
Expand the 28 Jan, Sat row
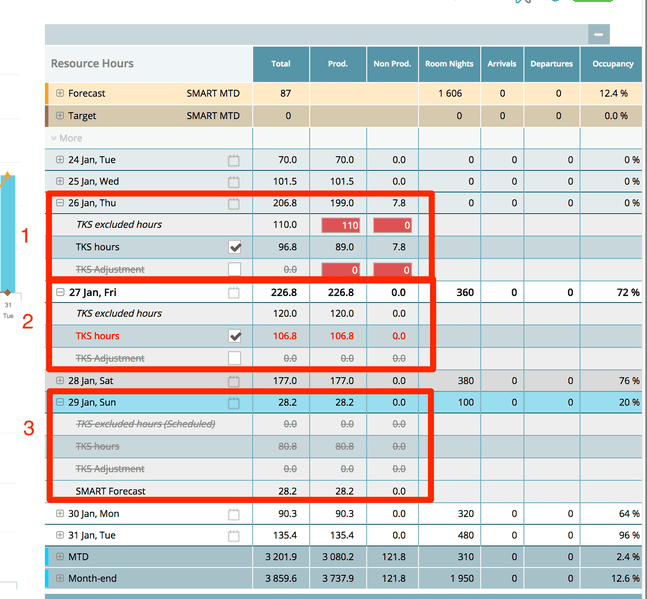[60, 381]
